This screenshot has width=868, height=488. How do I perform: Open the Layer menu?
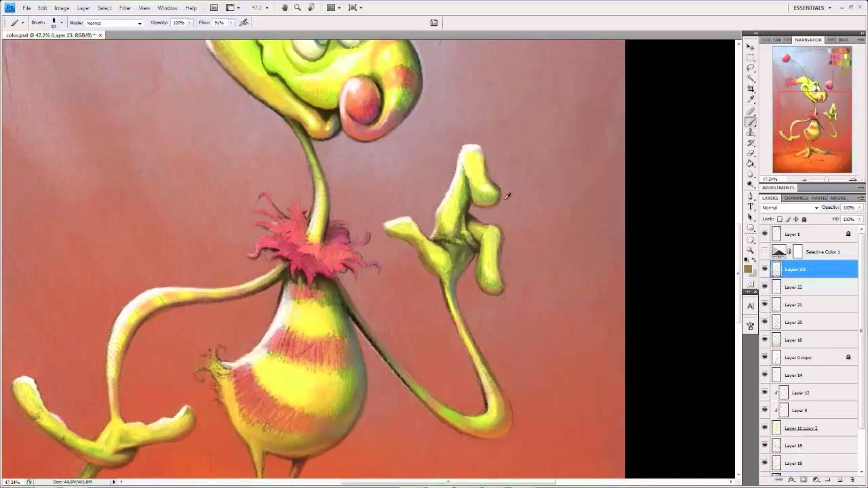pos(83,8)
